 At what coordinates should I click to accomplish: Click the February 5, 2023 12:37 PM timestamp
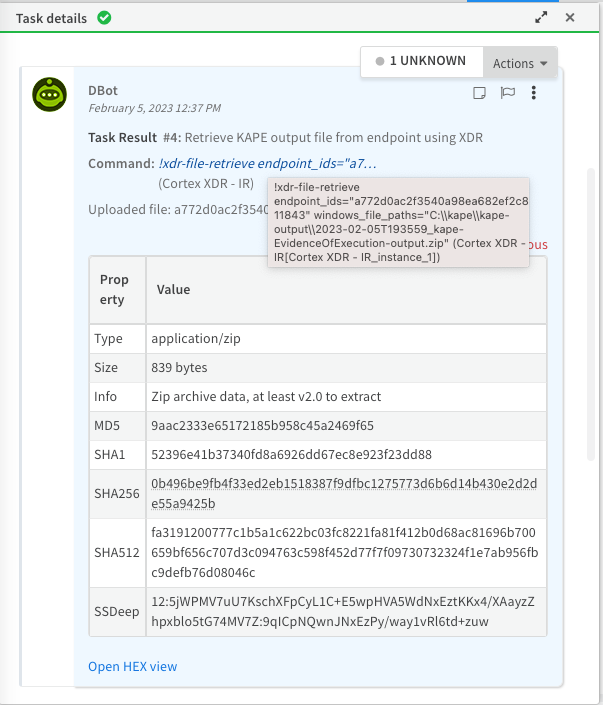(154, 108)
